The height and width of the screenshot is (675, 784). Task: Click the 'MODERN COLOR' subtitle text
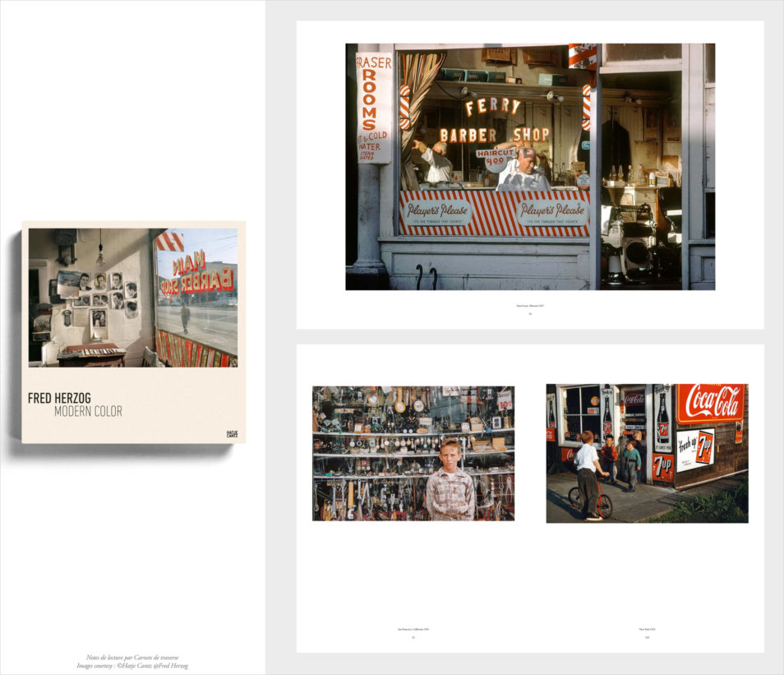click(x=88, y=411)
